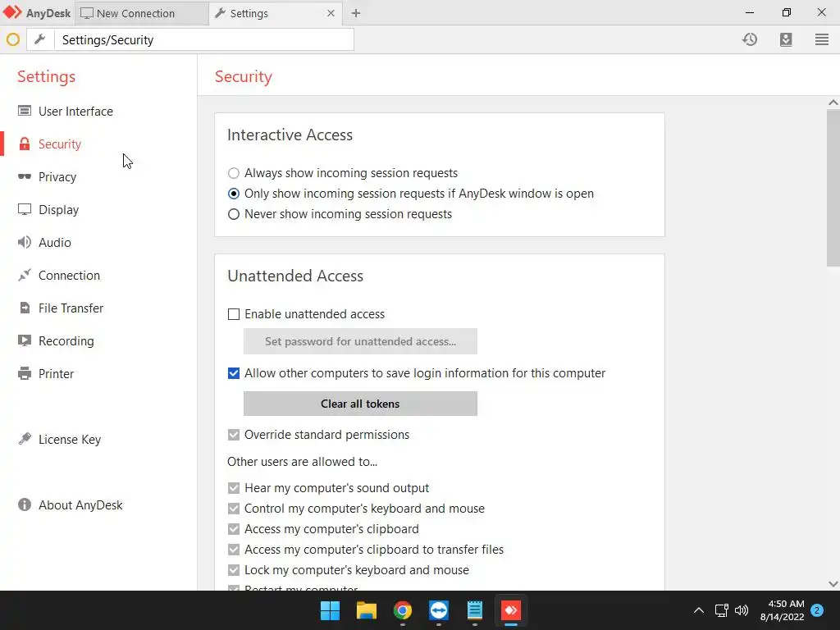
Task: Open TeamViewer from the taskbar
Action: click(x=439, y=610)
